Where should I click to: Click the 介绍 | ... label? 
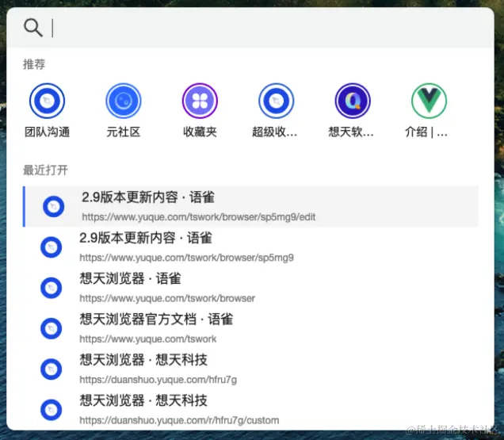[426, 132]
